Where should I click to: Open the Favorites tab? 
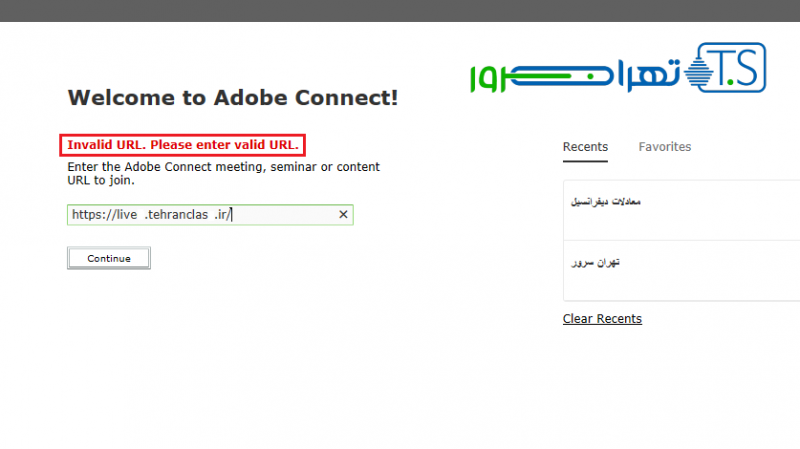click(665, 147)
